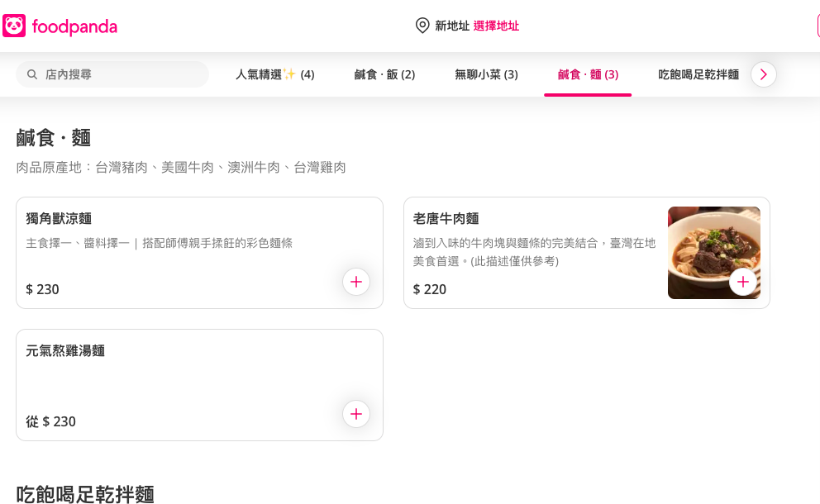820x504 pixels.
Task: Click the 選擇地址 link
Action: 496,26
